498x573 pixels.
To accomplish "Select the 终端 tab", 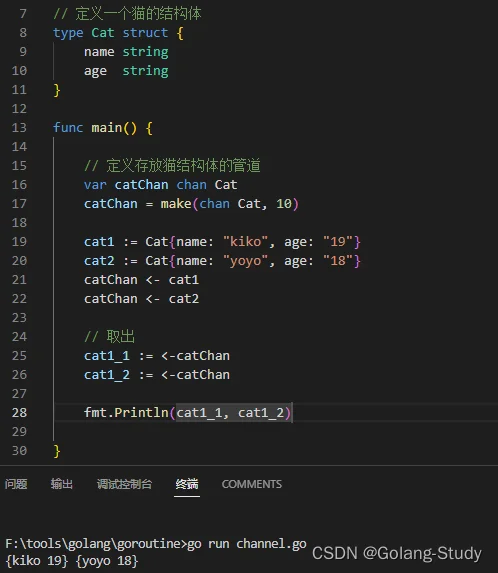I will 187,484.
